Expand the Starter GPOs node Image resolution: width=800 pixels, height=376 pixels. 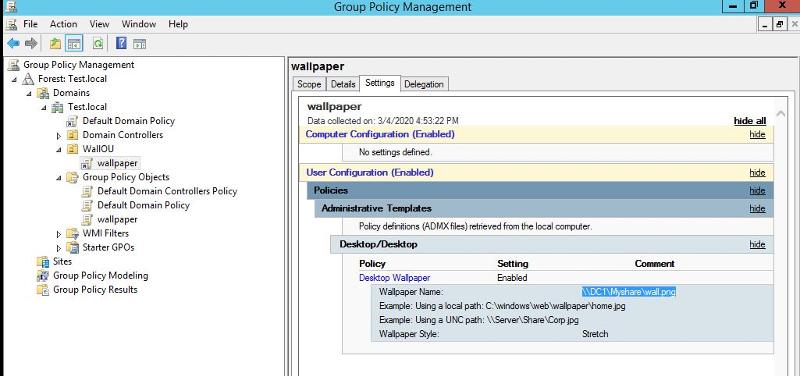tap(59, 248)
